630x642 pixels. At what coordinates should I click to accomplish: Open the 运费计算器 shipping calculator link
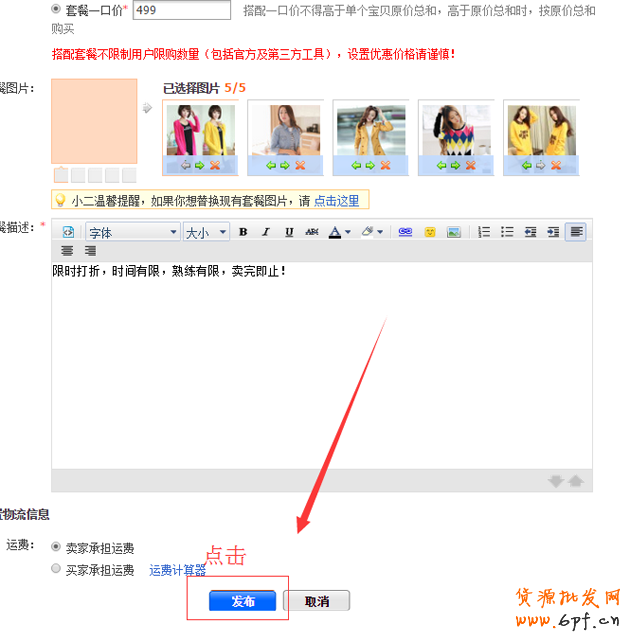coord(177,570)
